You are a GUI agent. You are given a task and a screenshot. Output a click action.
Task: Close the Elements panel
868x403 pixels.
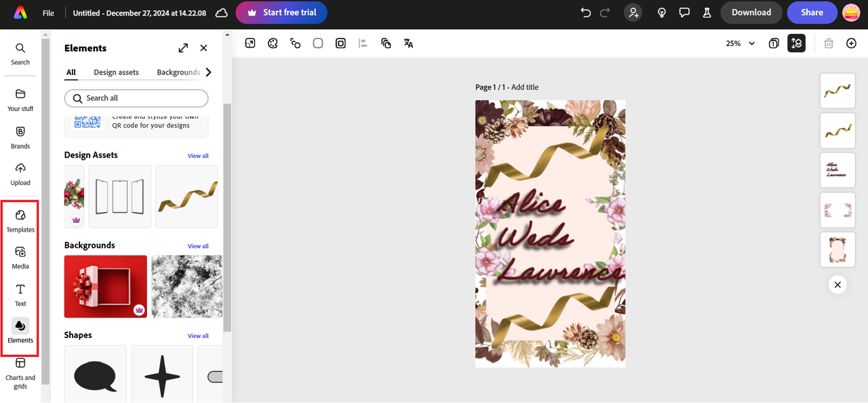coord(203,48)
